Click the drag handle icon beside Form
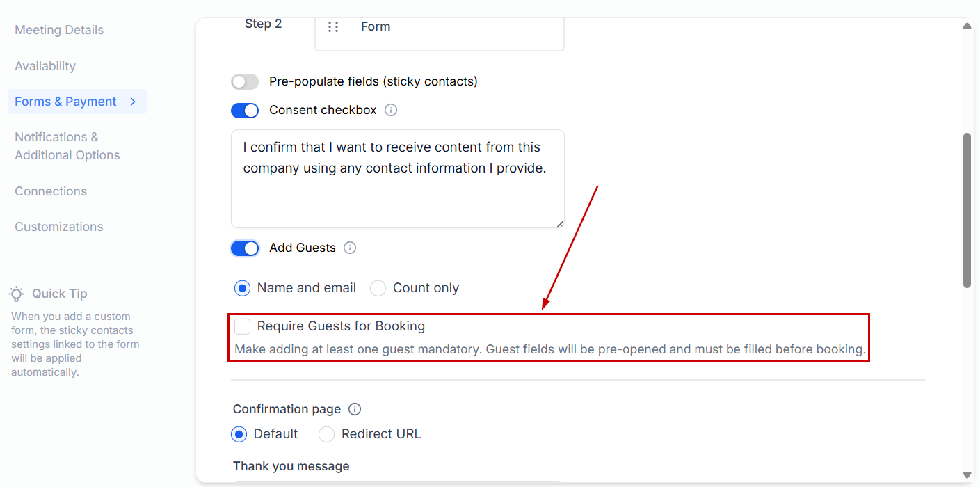The image size is (980, 487). pyautogui.click(x=333, y=26)
